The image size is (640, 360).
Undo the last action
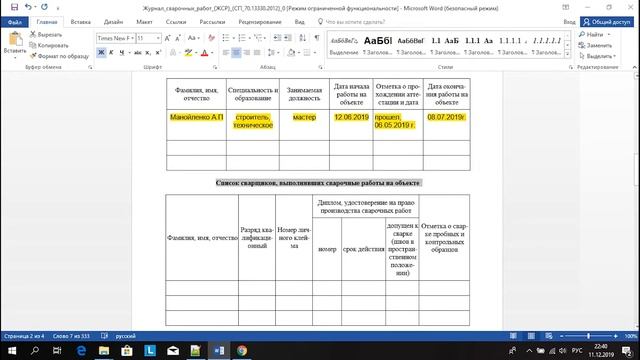[x=28, y=7]
